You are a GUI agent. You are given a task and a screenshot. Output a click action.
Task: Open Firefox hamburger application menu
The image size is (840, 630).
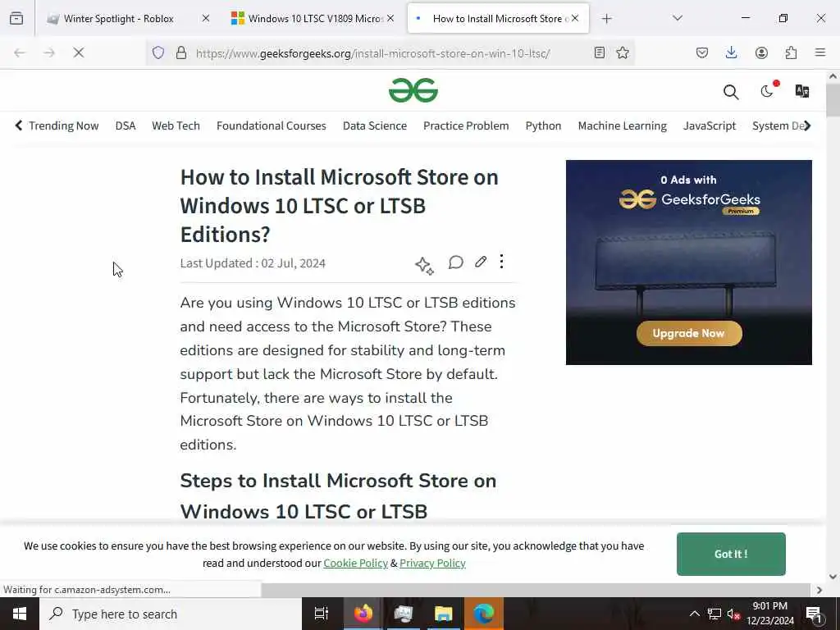(x=820, y=52)
